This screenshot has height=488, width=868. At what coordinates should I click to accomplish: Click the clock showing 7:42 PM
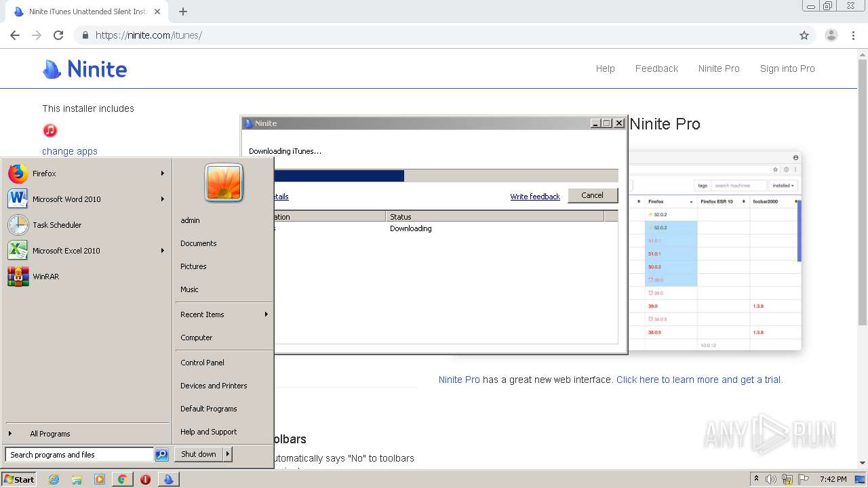833,479
